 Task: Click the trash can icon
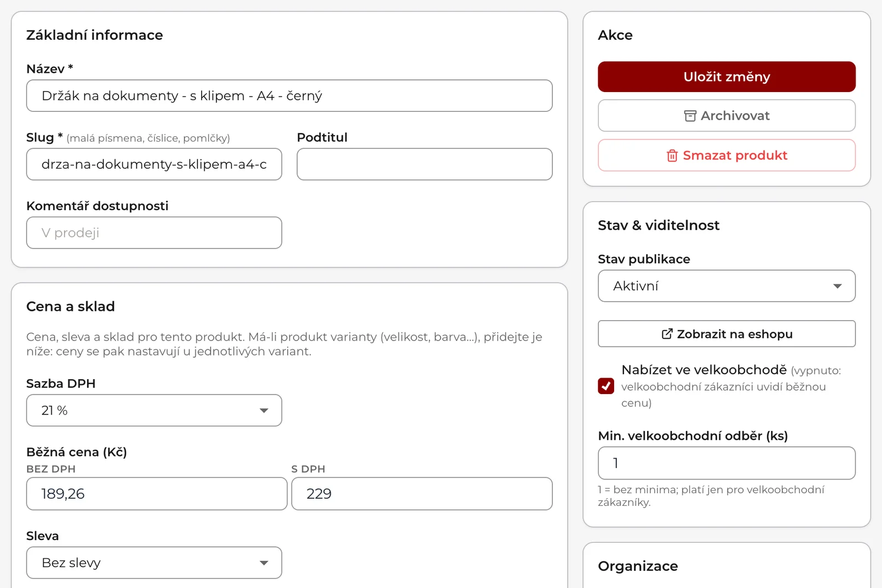[x=672, y=156]
